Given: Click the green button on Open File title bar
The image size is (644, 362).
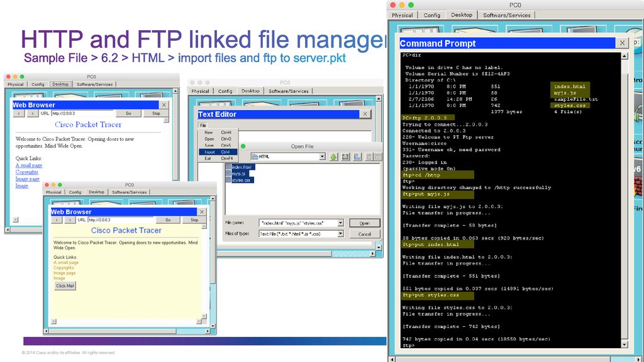Looking at the screenshot, I should tap(243, 146).
